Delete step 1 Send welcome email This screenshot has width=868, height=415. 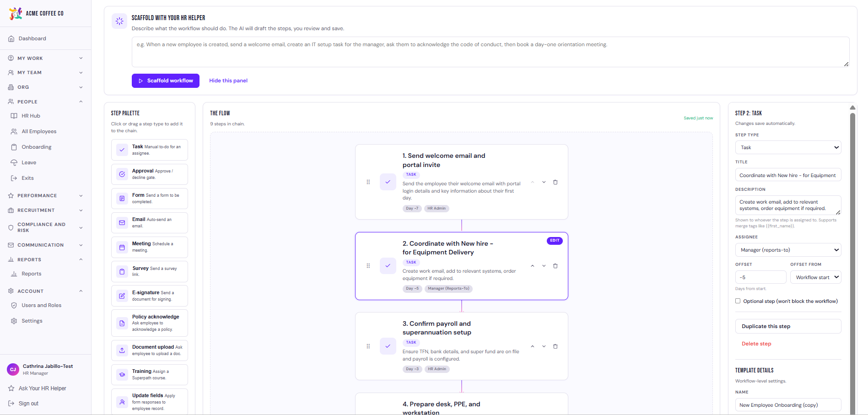555,182
